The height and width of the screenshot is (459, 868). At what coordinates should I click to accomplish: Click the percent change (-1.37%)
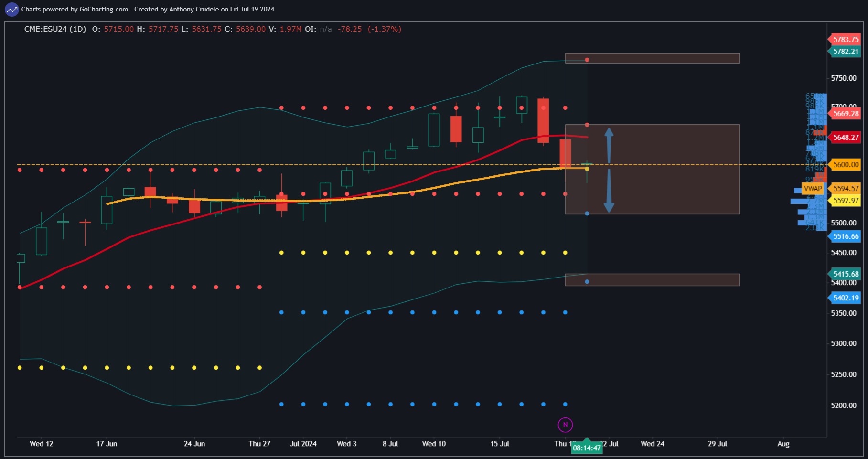pyautogui.click(x=385, y=29)
